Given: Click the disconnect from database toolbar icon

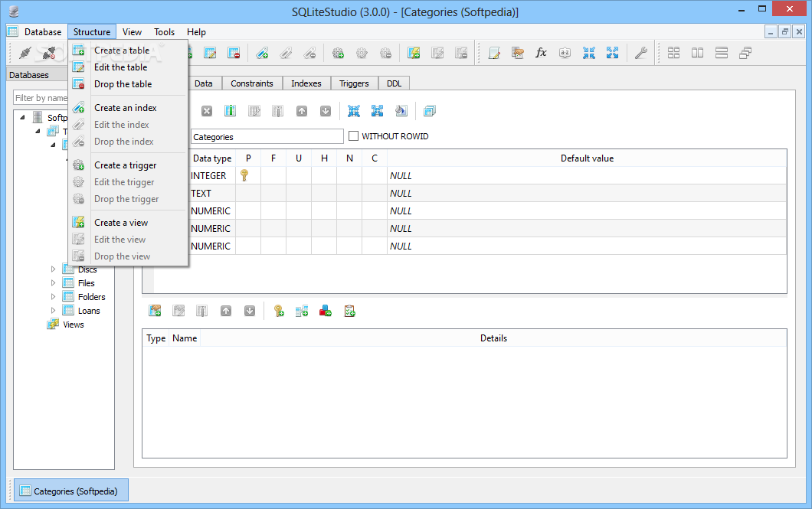Looking at the screenshot, I should [x=49, y=53].
